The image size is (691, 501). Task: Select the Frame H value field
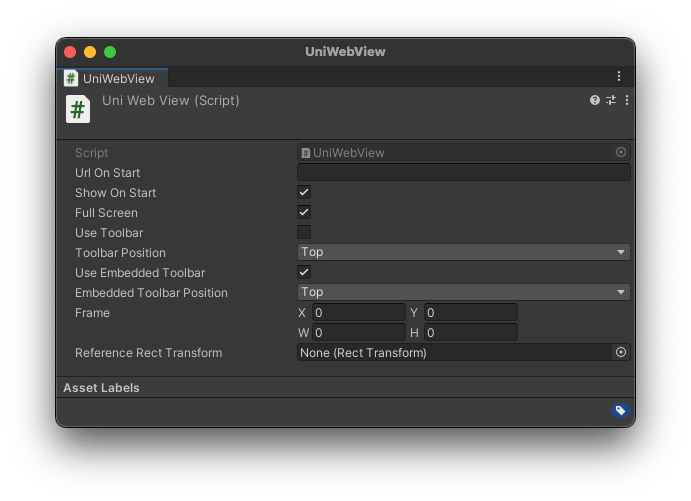click(470, 333)
